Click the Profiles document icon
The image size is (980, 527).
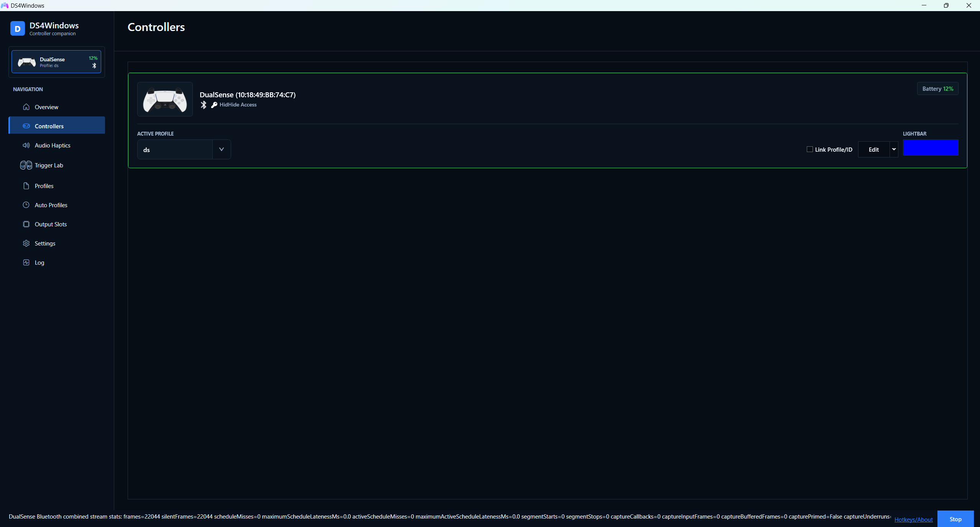pos(26,186)
